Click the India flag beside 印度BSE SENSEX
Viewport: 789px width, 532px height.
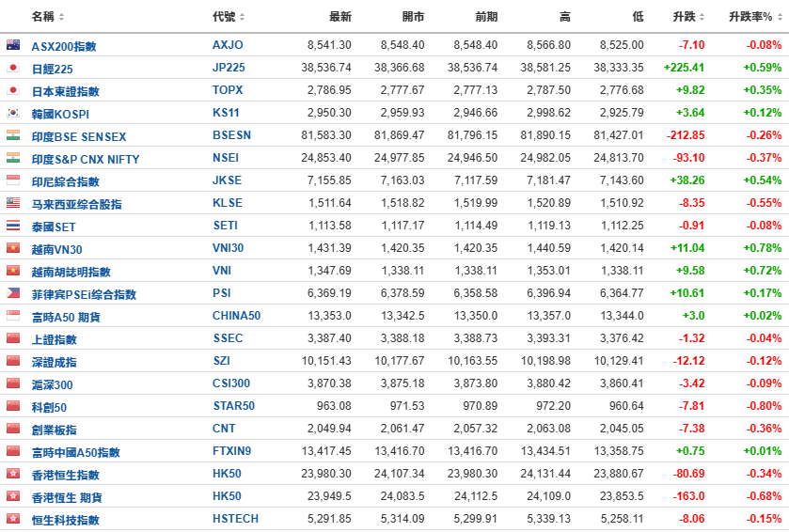(13, 135)
